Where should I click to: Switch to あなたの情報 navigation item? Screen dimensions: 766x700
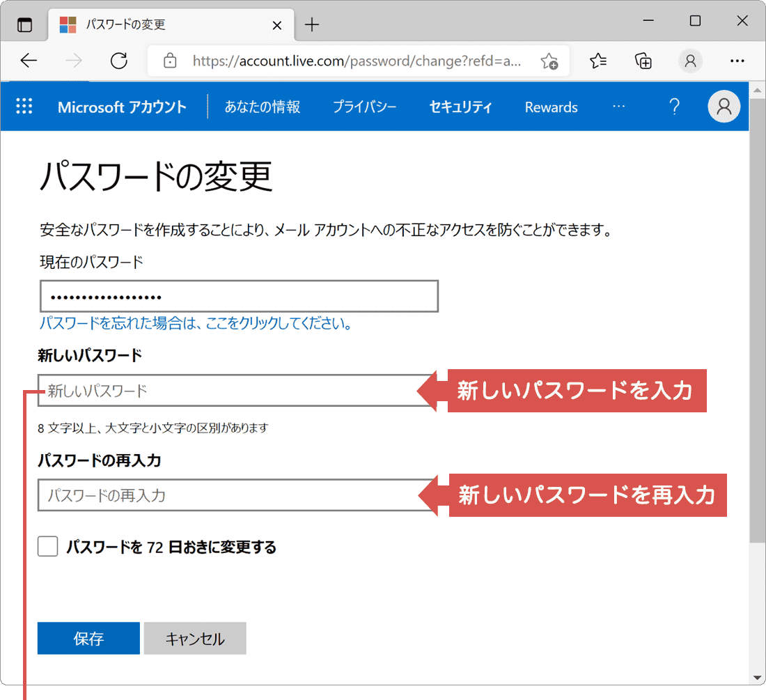262,107
